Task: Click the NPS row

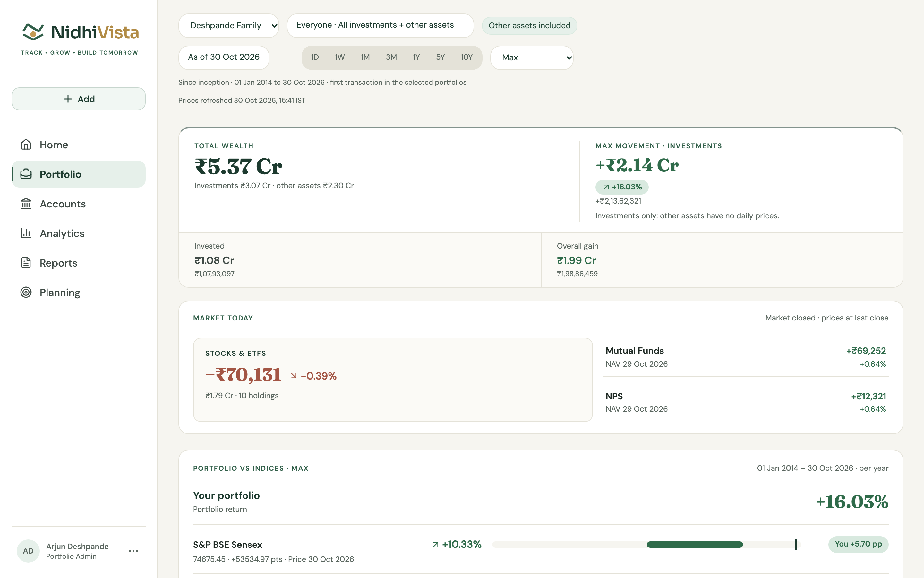Action: (x=746, y=402)
